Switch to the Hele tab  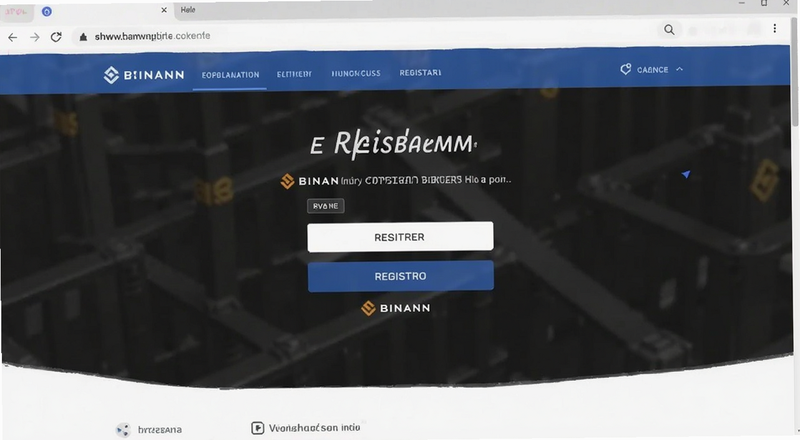(188, 10)
